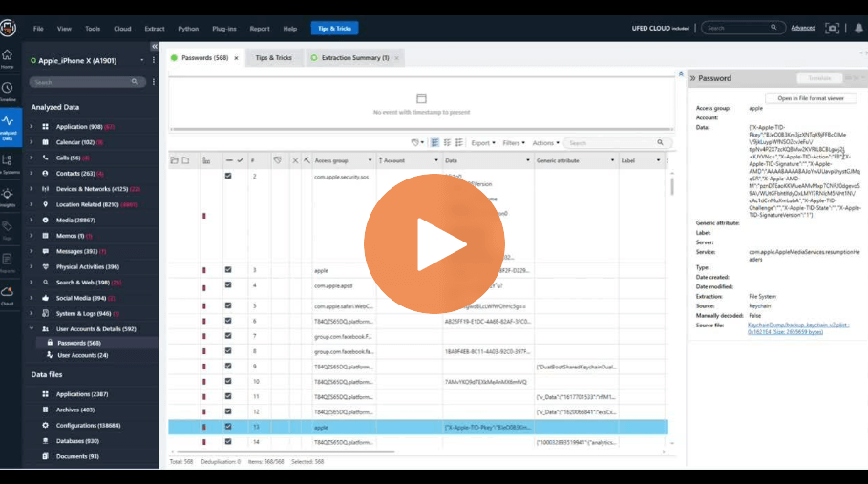Open the Export dropdown
The image size is (868, 484).
tap(483, 143)
